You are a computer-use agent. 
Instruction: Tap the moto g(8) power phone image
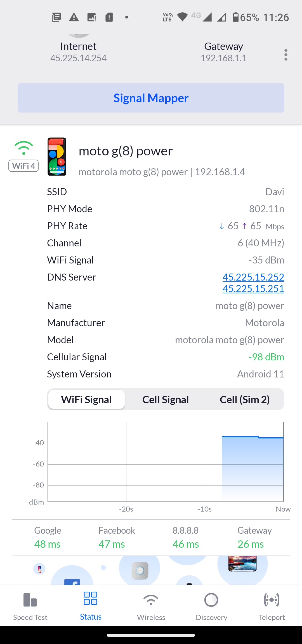pos(57,157)
